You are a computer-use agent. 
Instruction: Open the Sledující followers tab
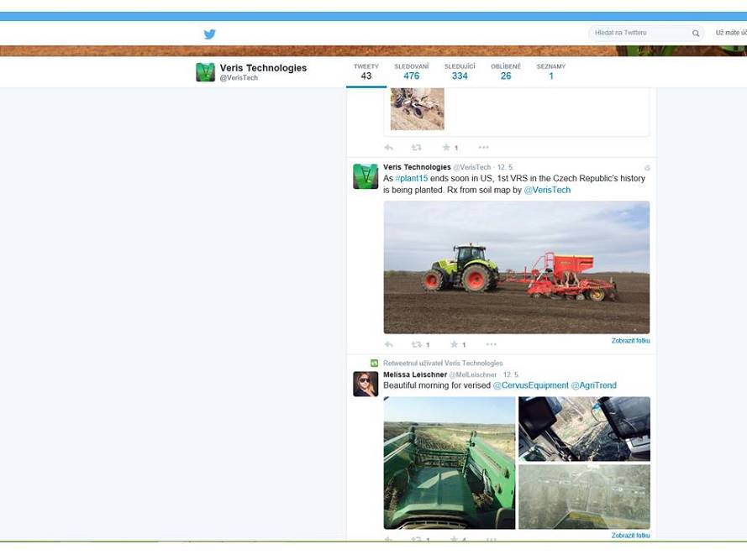[460, 71]
